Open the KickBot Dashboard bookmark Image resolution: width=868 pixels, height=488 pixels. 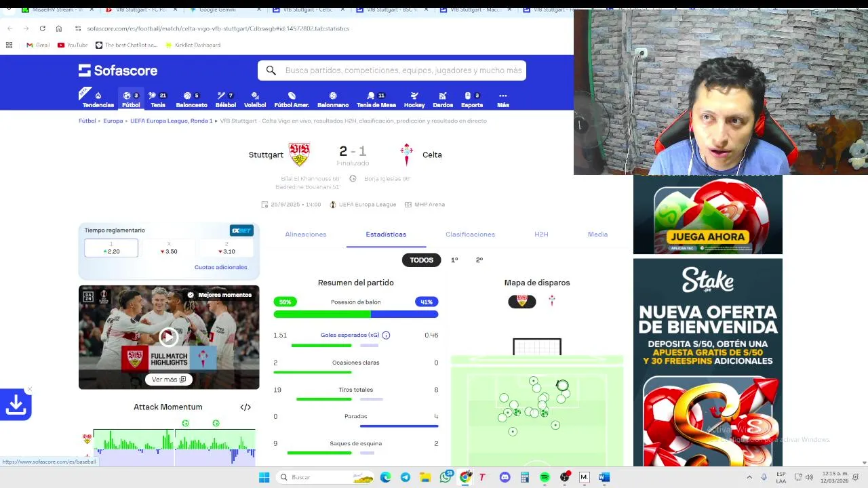[193, 45]
